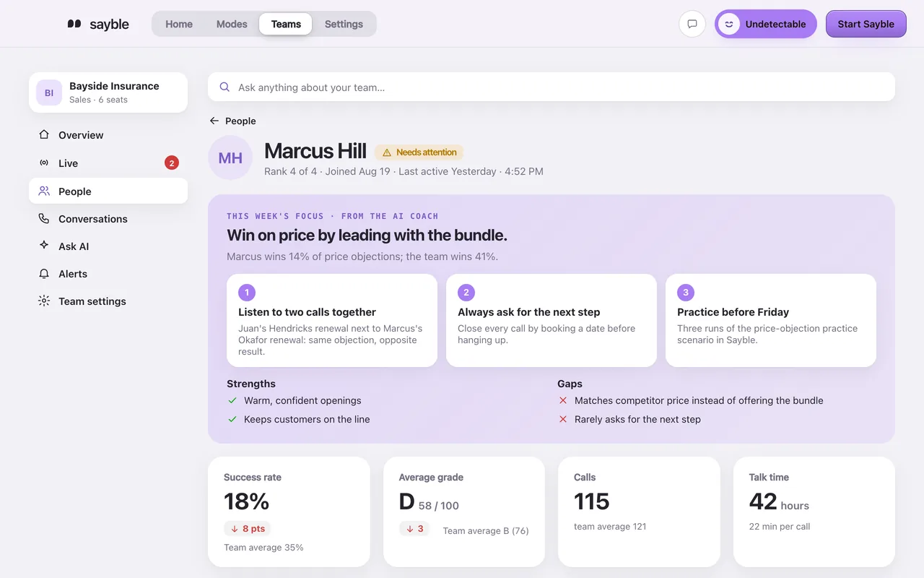Click the search magnifier icon
The image size is (924, 578).
[225, 87]
